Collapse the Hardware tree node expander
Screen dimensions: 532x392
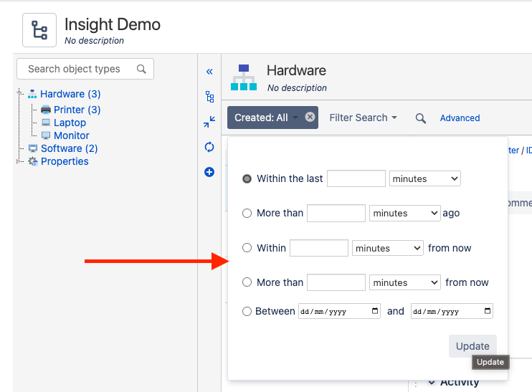[19, 93]
